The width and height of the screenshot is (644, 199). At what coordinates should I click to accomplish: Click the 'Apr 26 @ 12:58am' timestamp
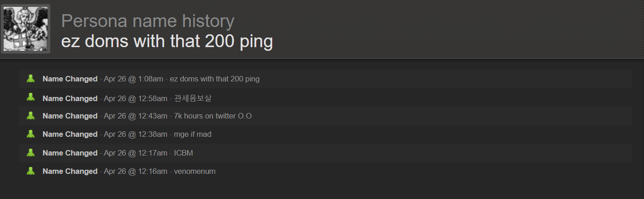point(135,99)
